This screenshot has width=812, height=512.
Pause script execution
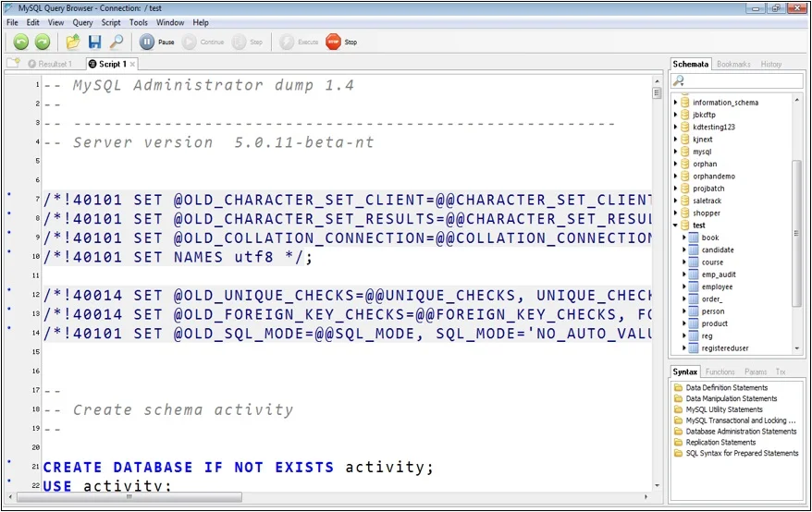click(157, 42)
